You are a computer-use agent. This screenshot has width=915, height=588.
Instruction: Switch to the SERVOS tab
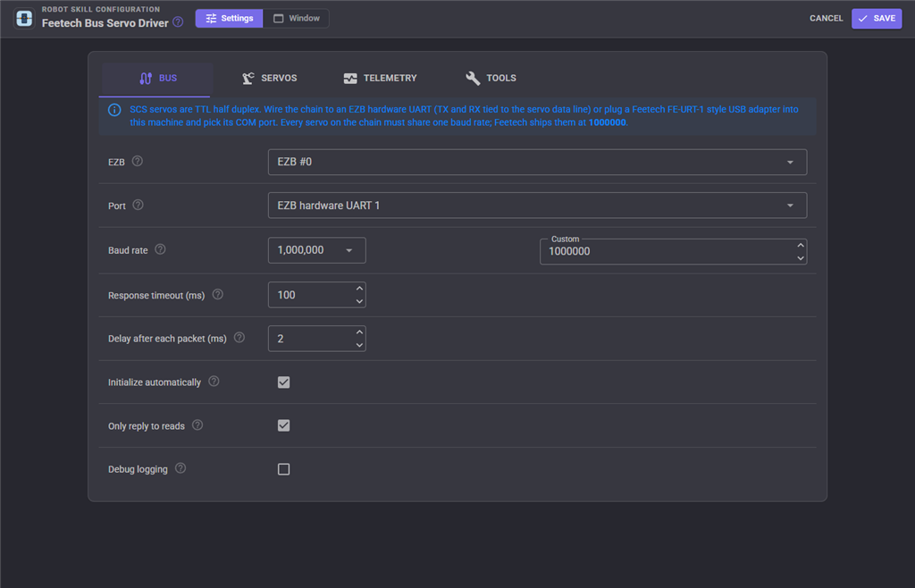270,78
